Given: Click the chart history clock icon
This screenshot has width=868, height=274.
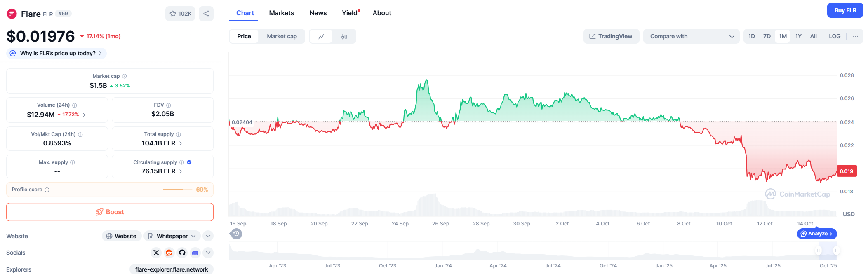Looking at the screenshot, I should pos(236,234).
